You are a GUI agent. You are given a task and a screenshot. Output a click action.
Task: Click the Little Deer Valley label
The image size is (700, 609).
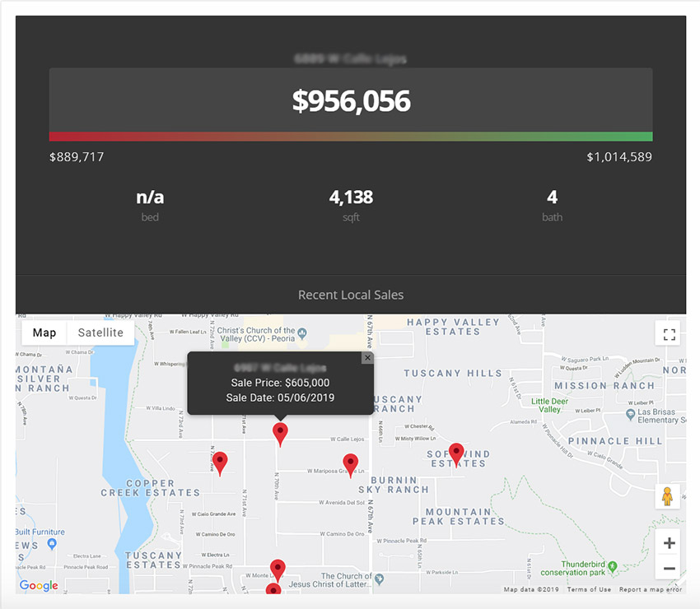549,405
